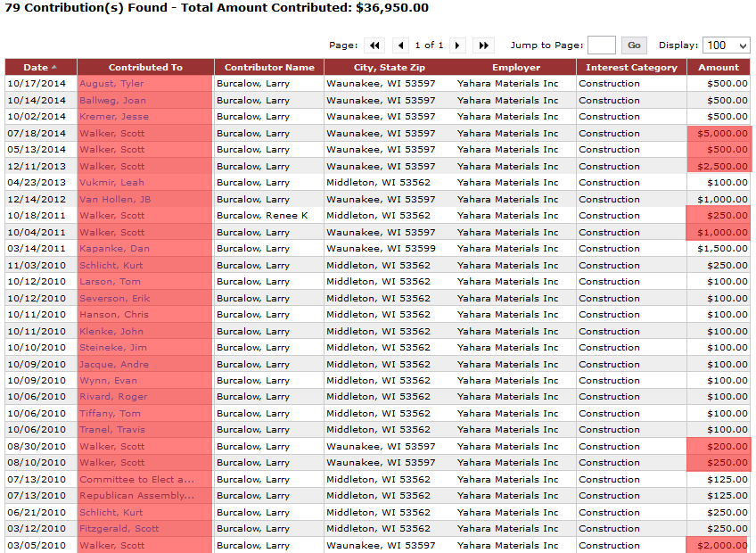This screenshot has height=553, width=756.
Task: Open the Kremer, Jesse link
Action: tap(114, 117)
